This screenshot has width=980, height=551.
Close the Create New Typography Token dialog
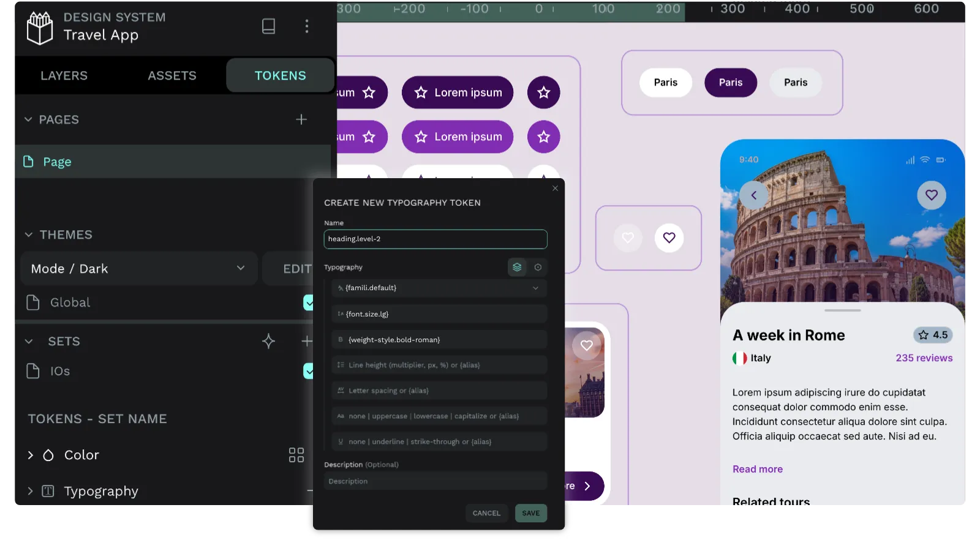[x=555, y=188]
